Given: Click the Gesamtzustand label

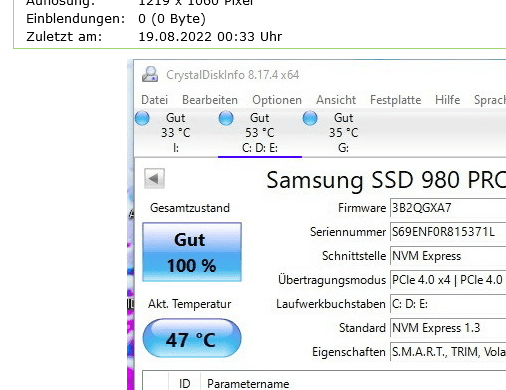Looking at the screenshot, I should click(190, 208).
